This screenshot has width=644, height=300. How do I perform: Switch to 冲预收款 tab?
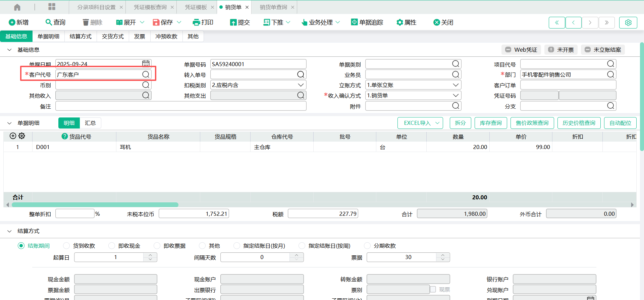pyautogui.click(x=166, y=36)
